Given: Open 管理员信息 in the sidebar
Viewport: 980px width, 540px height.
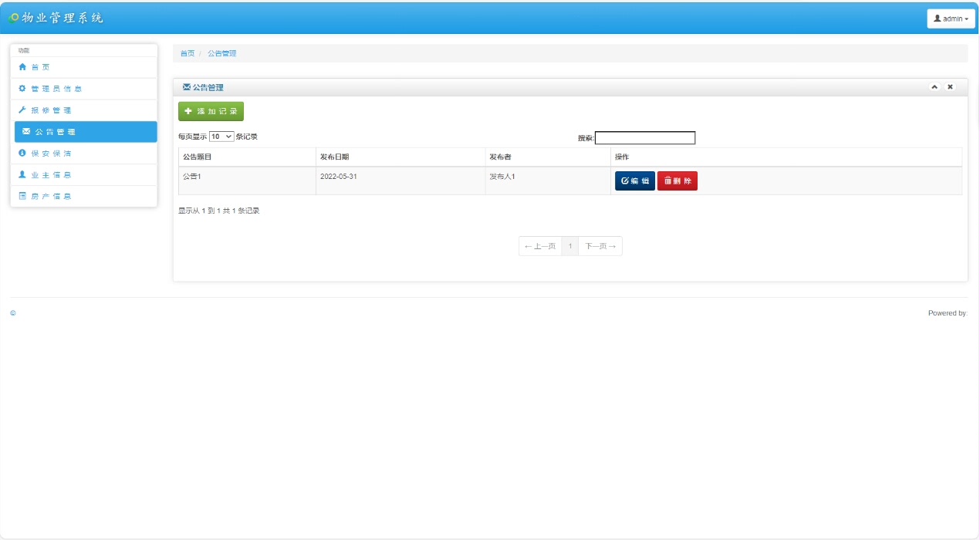Looking at the screenshot, I should 83,89.
